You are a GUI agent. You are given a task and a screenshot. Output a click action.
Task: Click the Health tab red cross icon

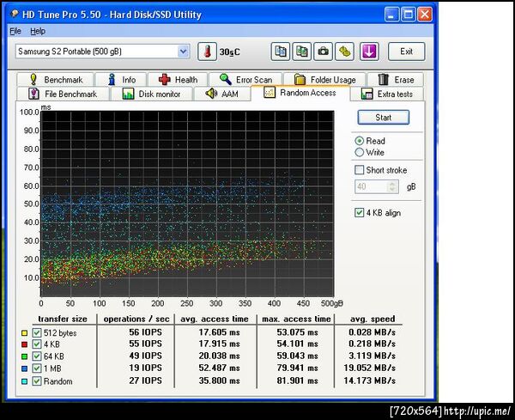click(x=164, y=80)
